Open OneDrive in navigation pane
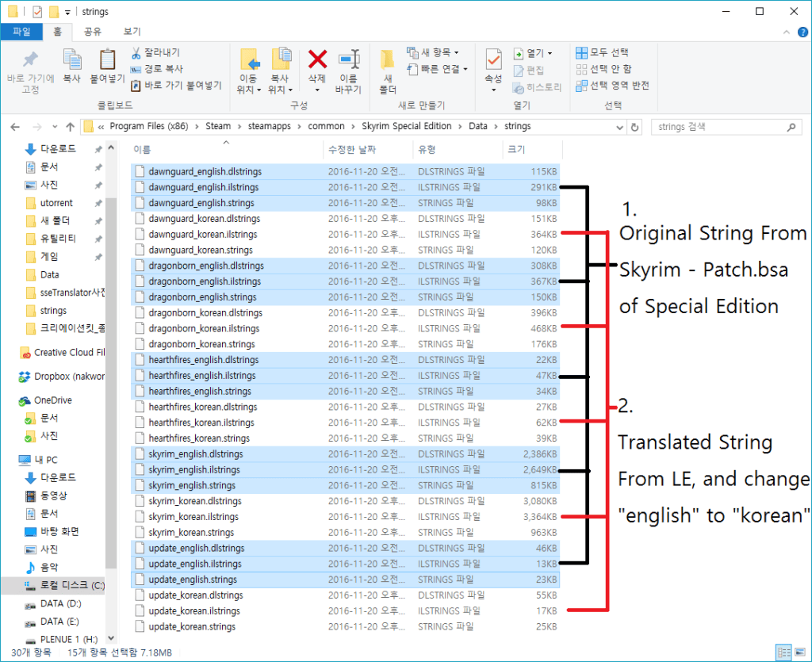This screenshot has width=812, height=662. click(x=46, y=400)
